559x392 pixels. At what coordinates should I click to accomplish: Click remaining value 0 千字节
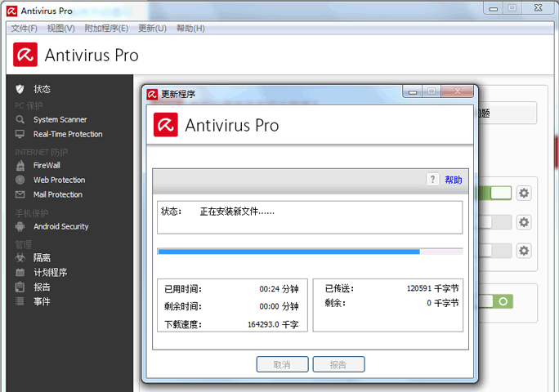(x=443, y=303)
